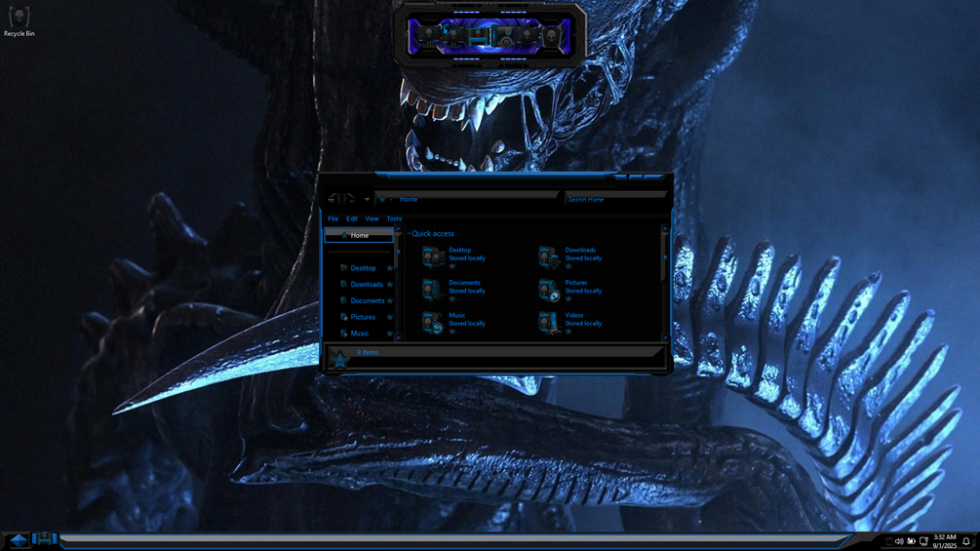Toggle pin star next to sidebar Documents
Image resolution: width=980 pixels, height=551 pixels.
click(390, 300)
